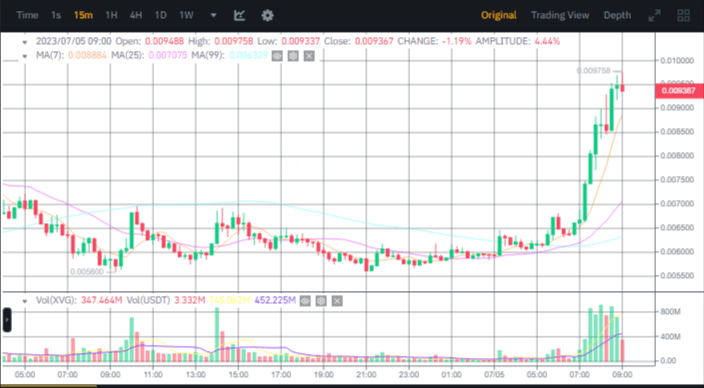Select the Original chart view
This screenshot has width=704, height=388.
tap(499, 15)
